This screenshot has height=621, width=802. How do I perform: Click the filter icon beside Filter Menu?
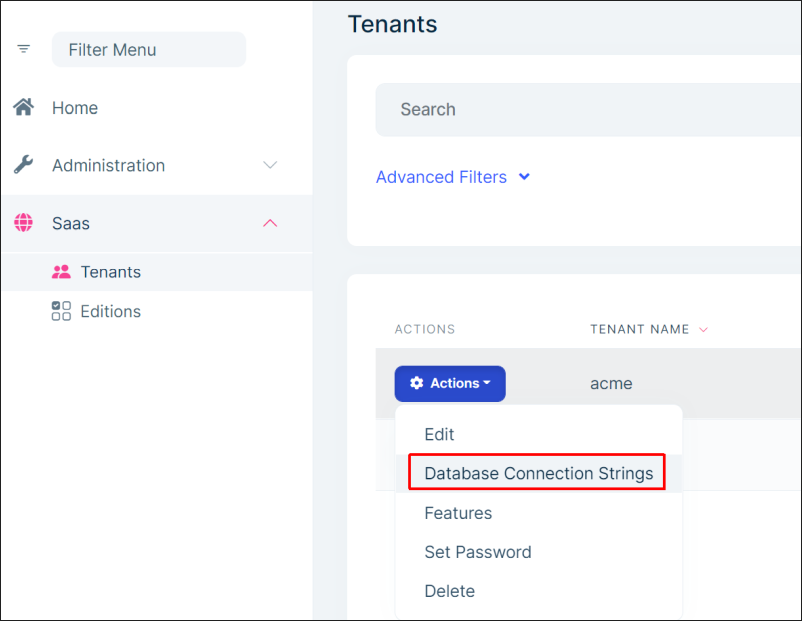(22, 49)
